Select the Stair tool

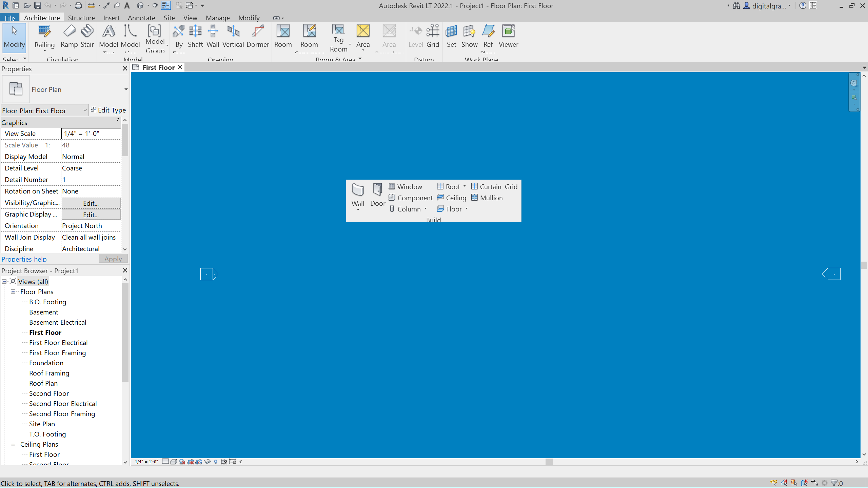87,36
